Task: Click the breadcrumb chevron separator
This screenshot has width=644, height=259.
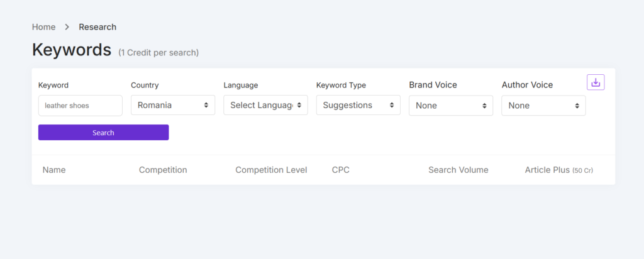Action: click(67, 27)
